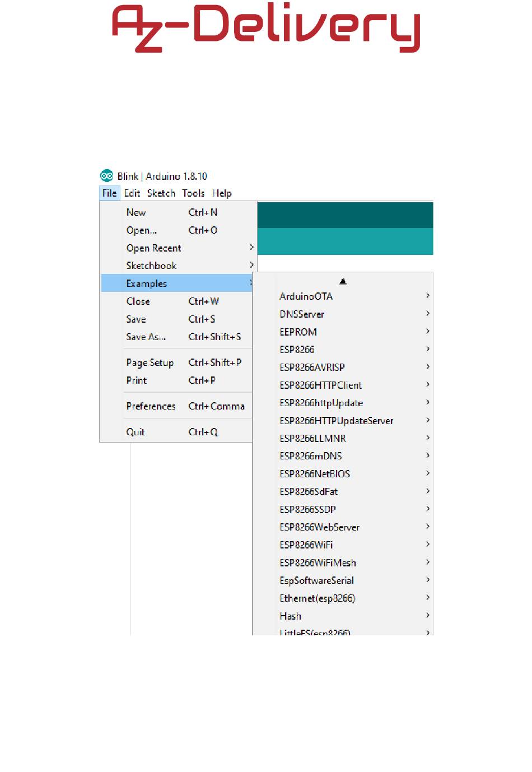Expand the ArduinoOTA examples
The image size is (532, 772).
point(343,296)
